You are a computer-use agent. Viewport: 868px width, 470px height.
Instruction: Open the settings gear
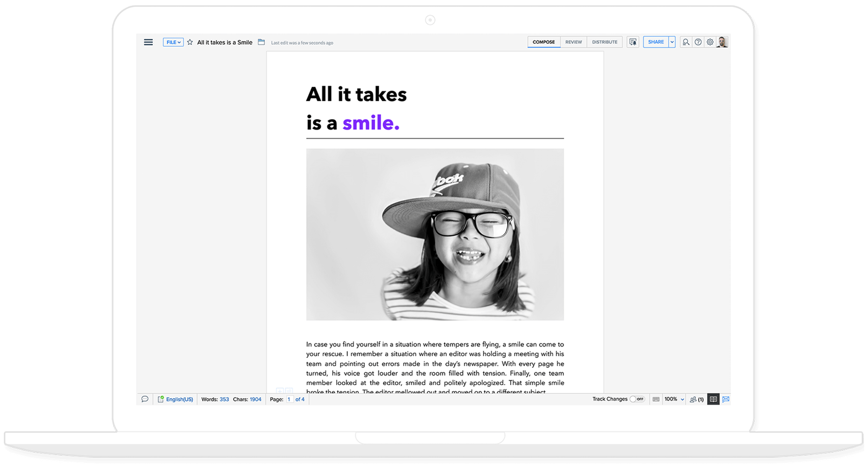tap(710, 42)
